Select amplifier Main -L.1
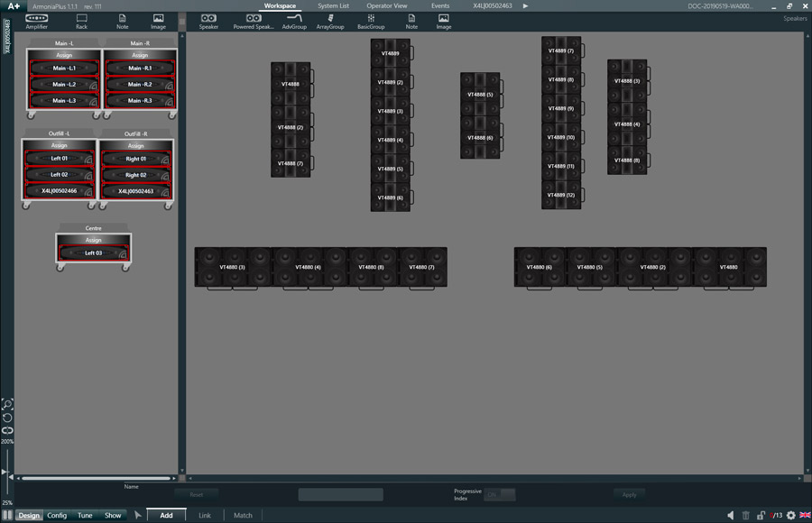Image resolution: width=812 pixels, height=523 pixels. (x=64, y=68)
